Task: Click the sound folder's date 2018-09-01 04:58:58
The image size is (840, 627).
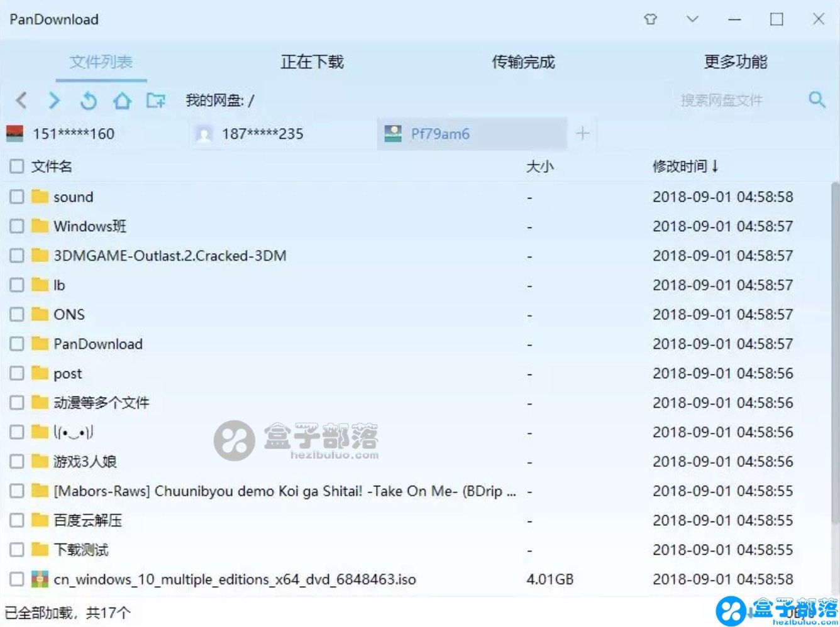Action: (723, 197)
